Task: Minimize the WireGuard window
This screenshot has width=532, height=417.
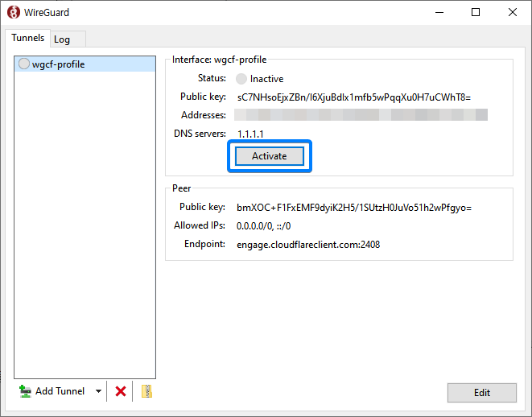Action: (x=439, y=13)
